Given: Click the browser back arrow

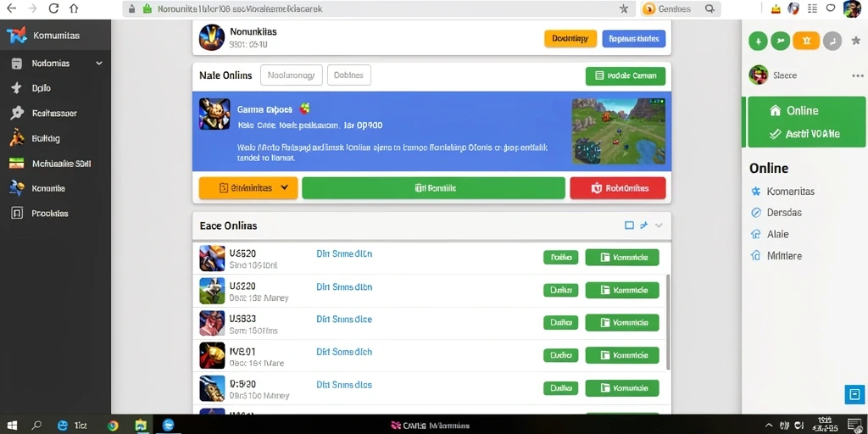Looking at the screenshot, I should 11,8.
